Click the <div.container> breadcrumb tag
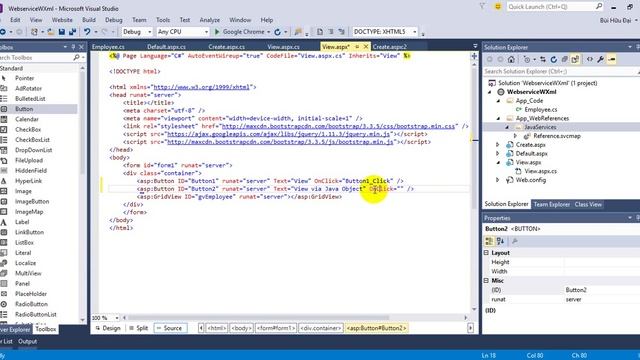 [321, 328]
